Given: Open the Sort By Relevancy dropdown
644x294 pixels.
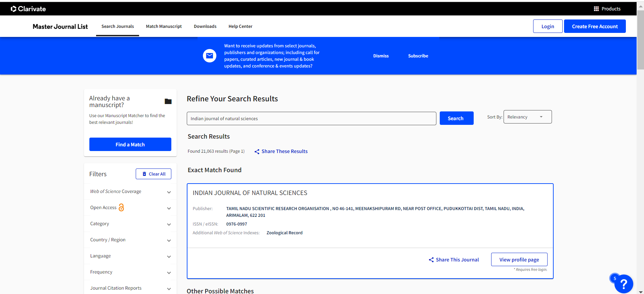Looking at the screenshot, I should 527,117.
